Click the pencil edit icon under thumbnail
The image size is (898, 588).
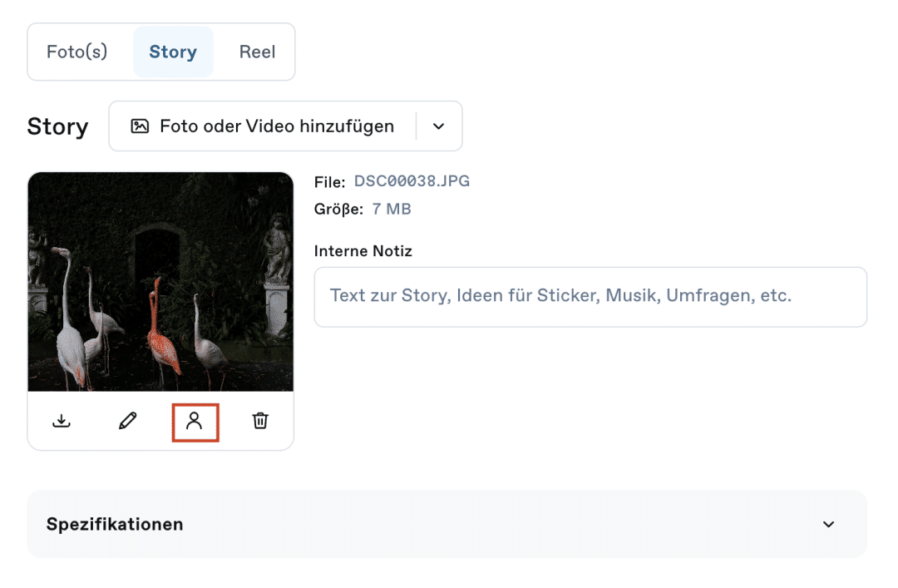coord(127,421)
